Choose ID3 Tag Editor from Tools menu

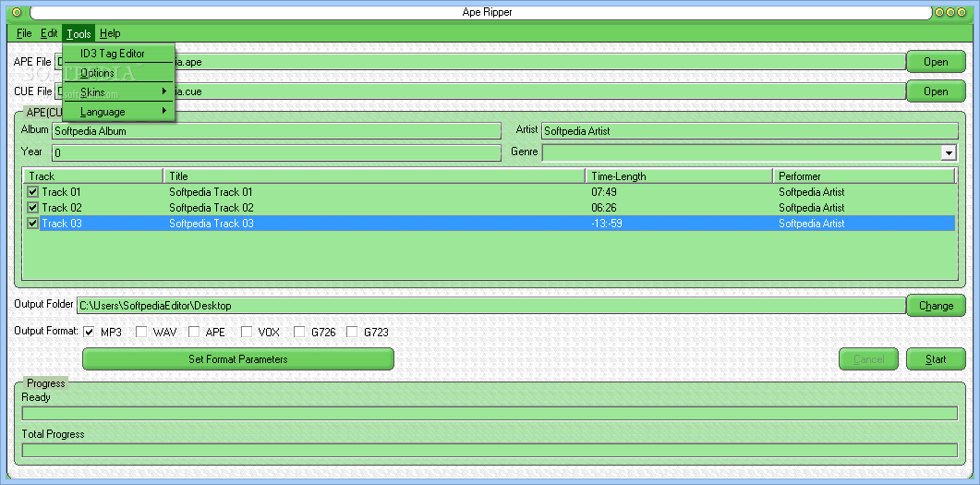point(119,54)
